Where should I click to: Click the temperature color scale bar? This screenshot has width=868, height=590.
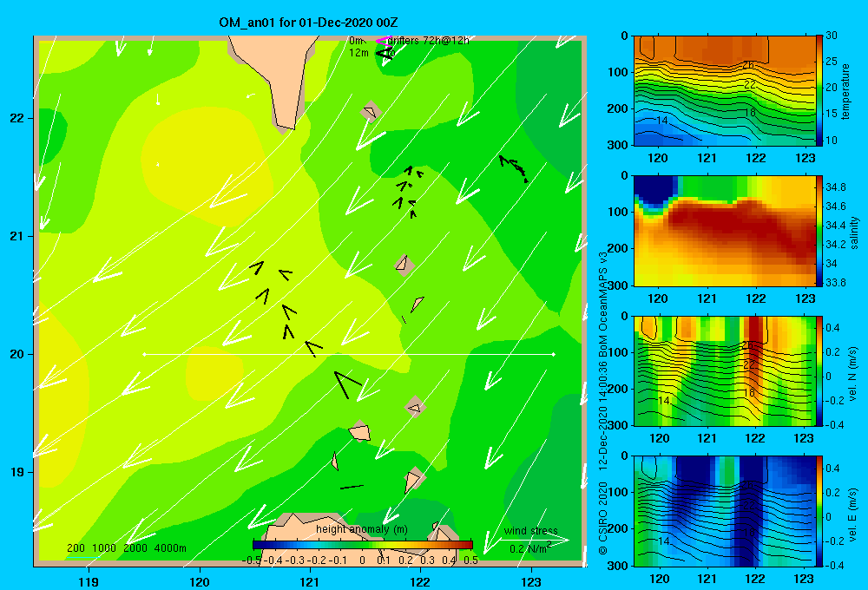(x=819, y=90)
